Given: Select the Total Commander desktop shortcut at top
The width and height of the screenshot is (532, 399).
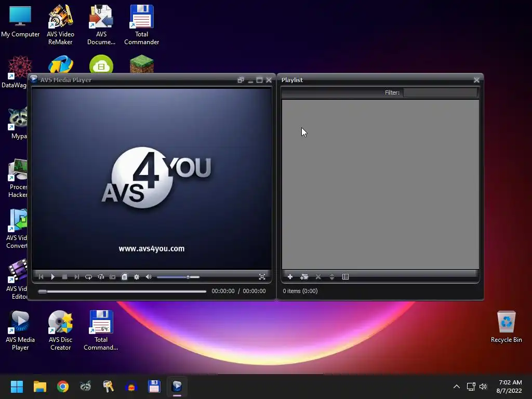Looking at the screenshot, I should click(x=141, y=25).
